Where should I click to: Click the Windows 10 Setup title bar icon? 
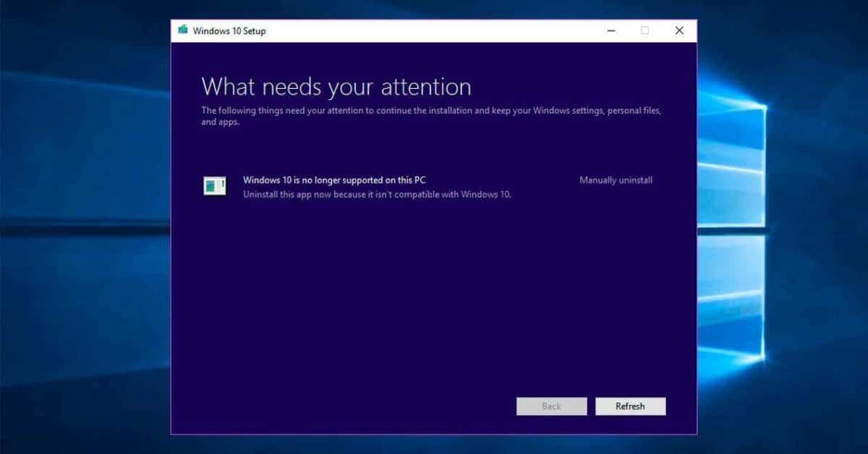click(183, 30)
